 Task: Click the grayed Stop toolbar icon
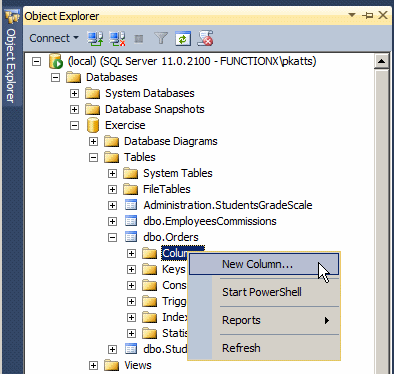point(139,39)
